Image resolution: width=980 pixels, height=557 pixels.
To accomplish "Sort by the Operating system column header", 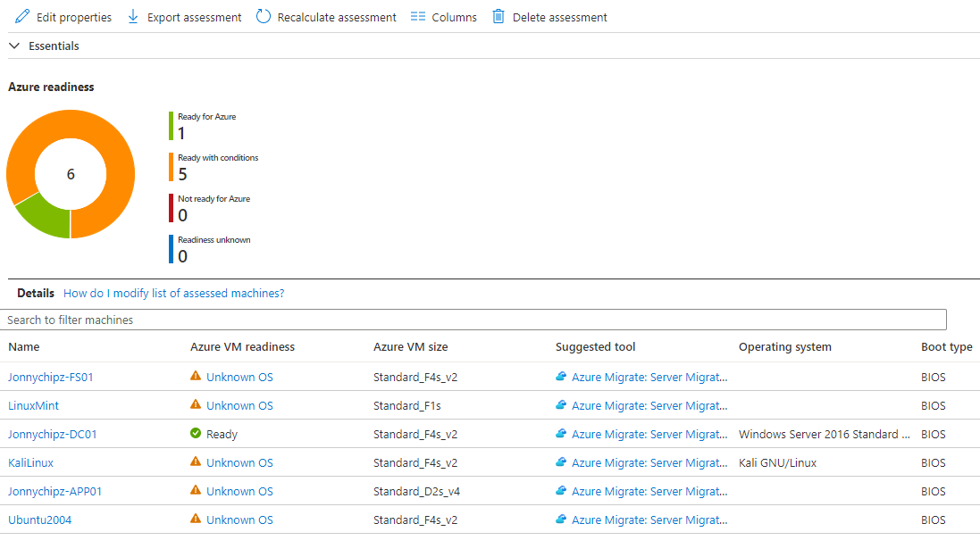I will pyautogui.click(x=784, y=346).
